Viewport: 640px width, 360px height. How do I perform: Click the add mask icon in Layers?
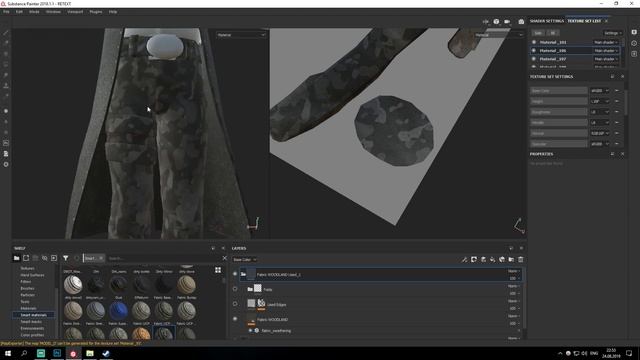point(474,260)
